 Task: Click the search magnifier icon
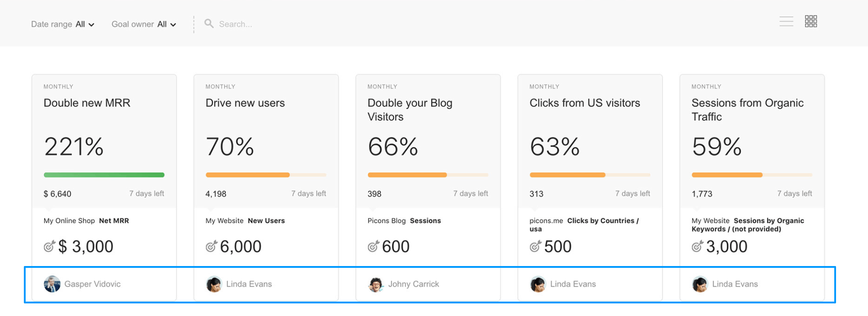(209, 23)
